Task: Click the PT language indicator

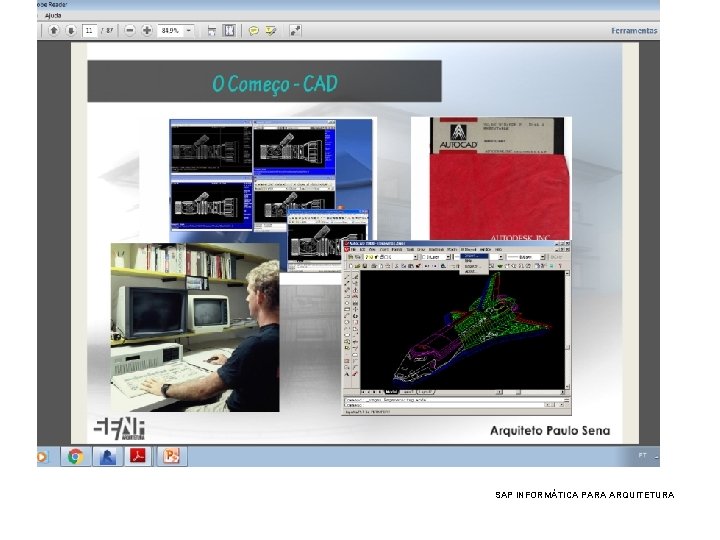Action: coord(642,456)
